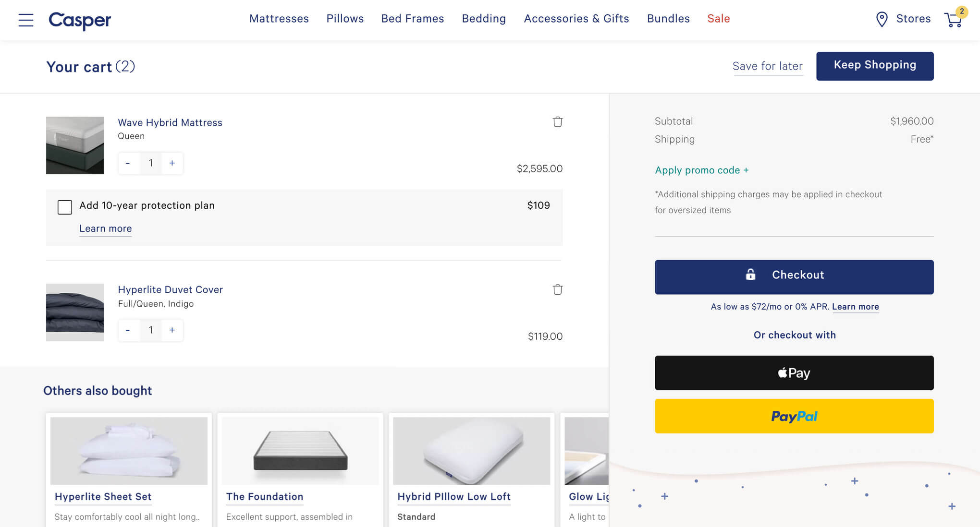This screenshot has width=980, height=527.
Task: Open the hamburger menu icon
Action: point(26,20)
